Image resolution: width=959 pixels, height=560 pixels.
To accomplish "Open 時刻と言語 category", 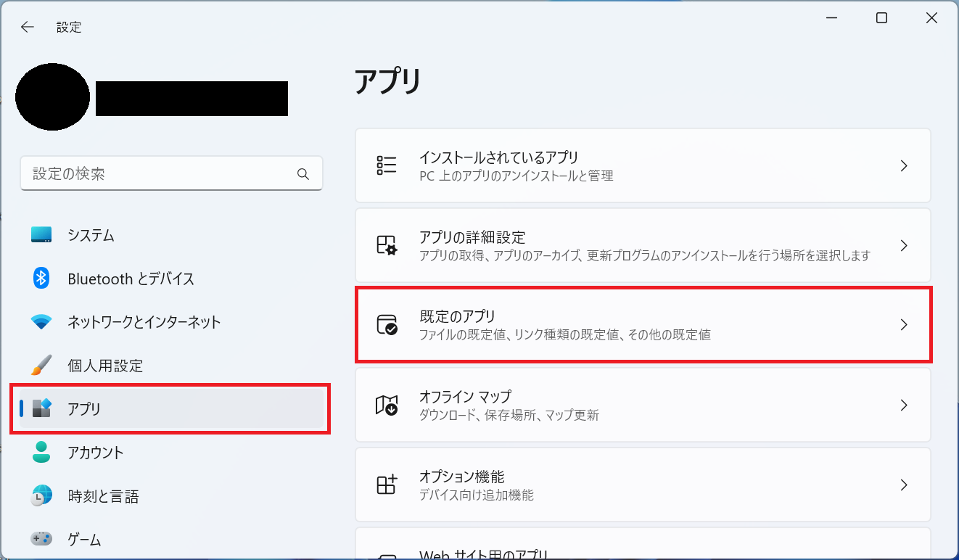I will click(x=171, y=496).
